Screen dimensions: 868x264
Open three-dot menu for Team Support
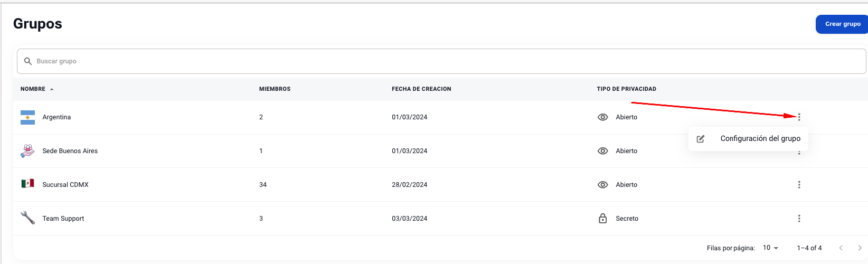coord(799,219)
